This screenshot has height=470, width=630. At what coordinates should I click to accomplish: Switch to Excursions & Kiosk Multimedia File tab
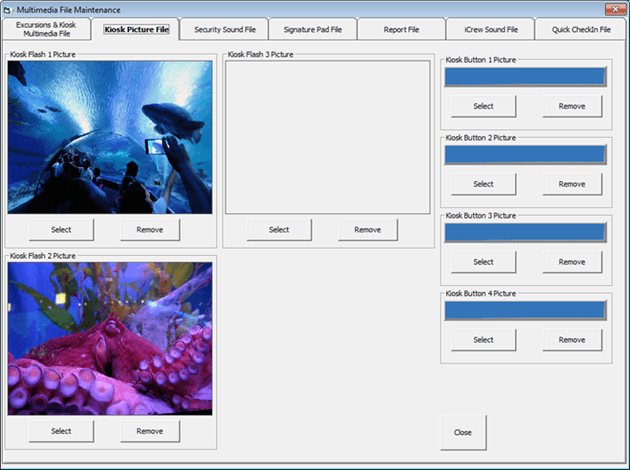pyautogui.click(x=46, y=29)
